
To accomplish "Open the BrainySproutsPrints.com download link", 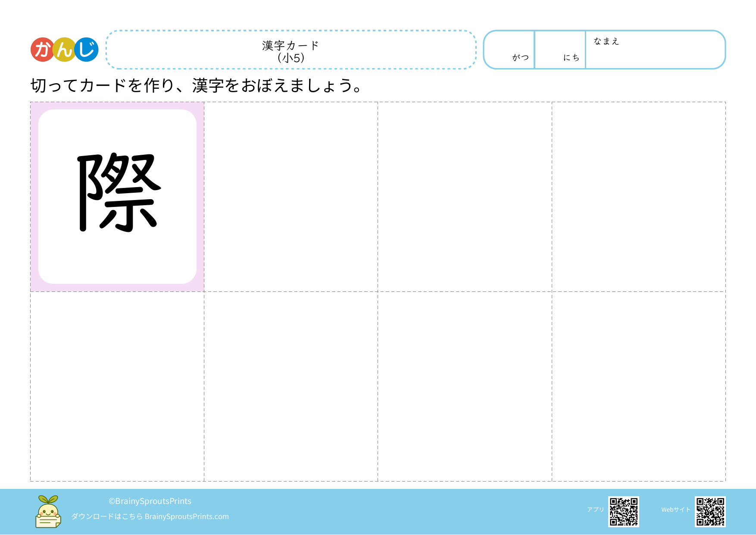I will point(186,516).
